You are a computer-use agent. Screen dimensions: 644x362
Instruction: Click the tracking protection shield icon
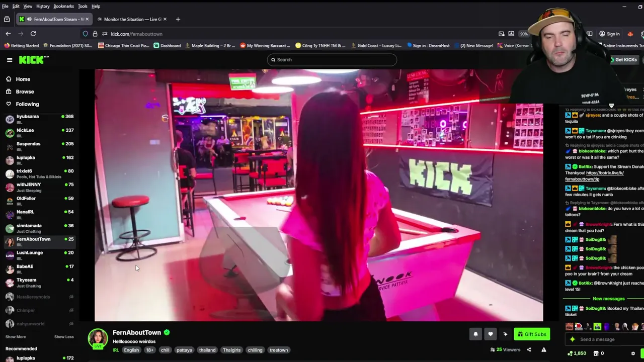(x=86, y=34)
